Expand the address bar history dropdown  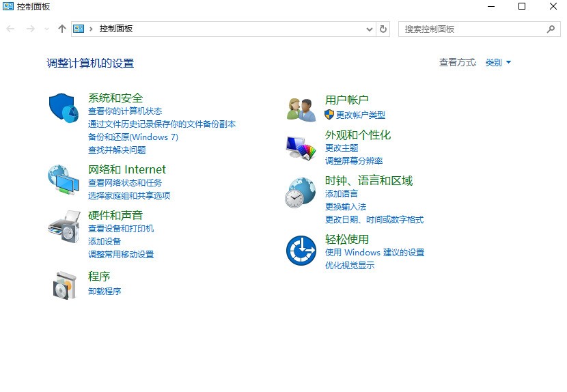coord(369,29)
